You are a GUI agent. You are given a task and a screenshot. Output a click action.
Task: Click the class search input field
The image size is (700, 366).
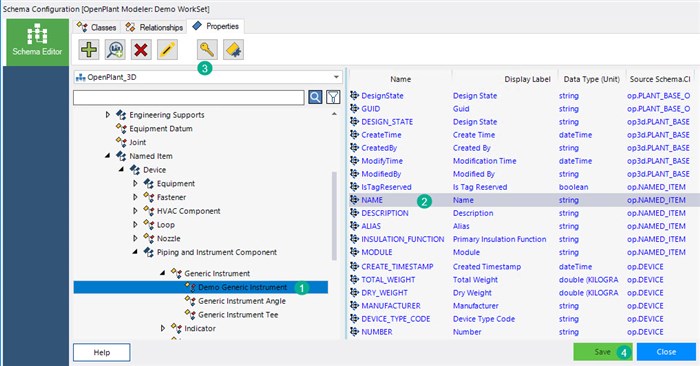[189, 97]
